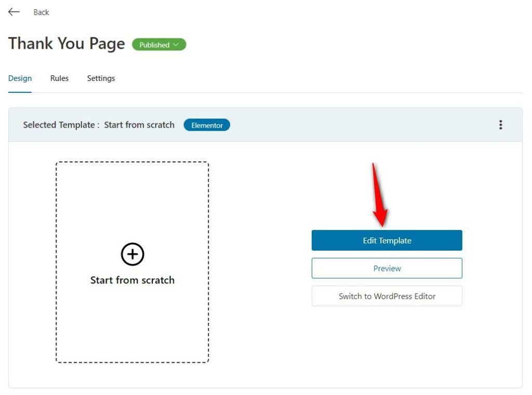Open the Settings tab

[101, 78]
